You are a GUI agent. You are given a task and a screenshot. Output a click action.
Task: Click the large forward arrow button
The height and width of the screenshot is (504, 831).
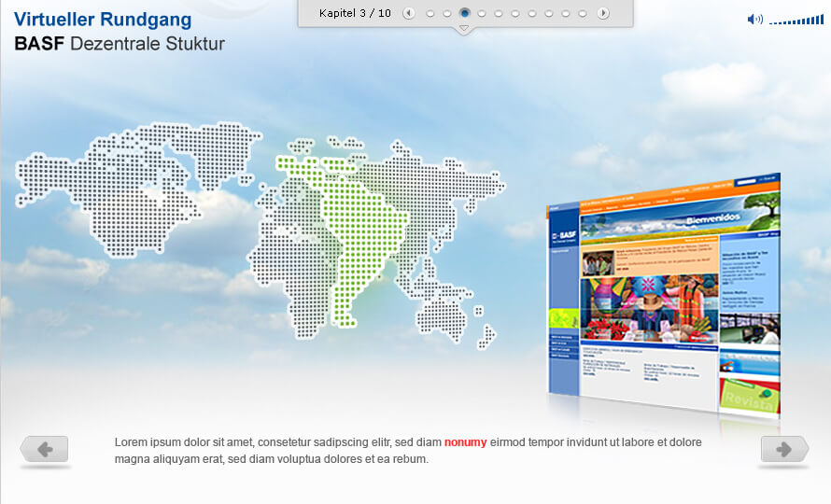click(784, 449)
